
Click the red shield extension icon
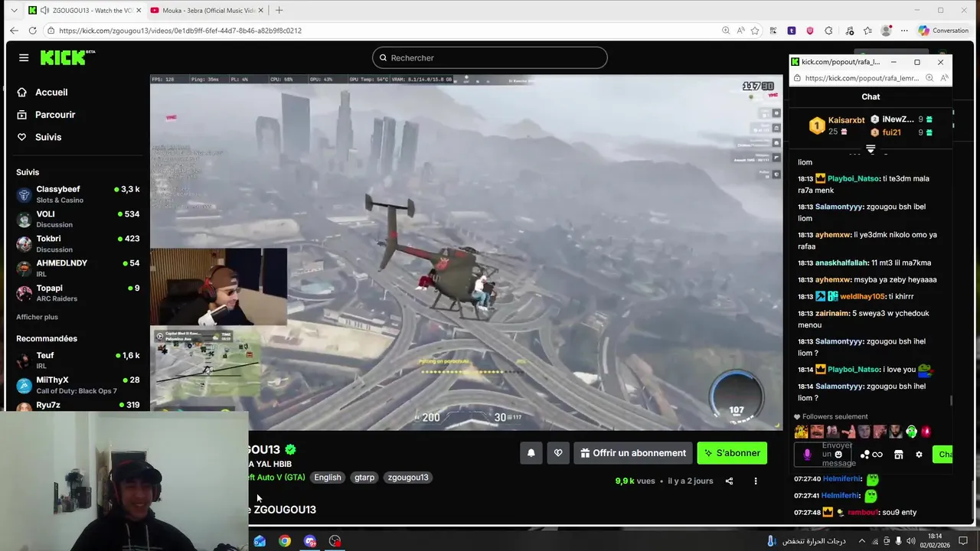coord(810,31)
